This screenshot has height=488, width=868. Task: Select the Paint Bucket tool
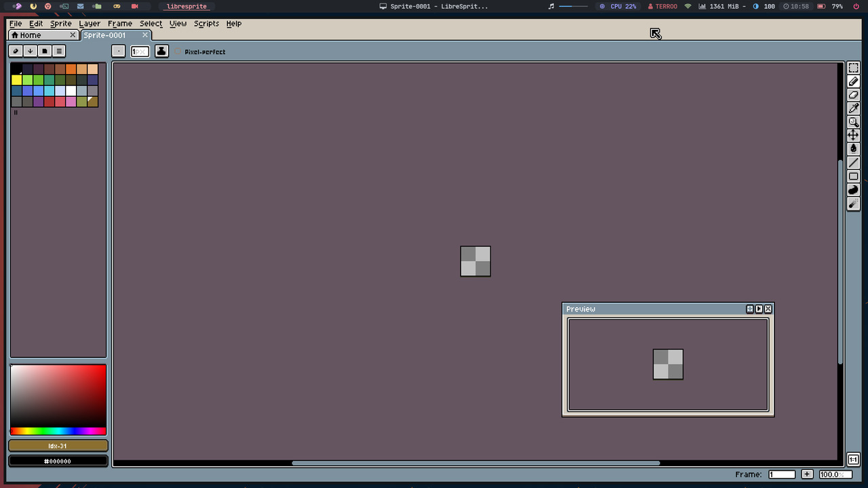[853, 149]
